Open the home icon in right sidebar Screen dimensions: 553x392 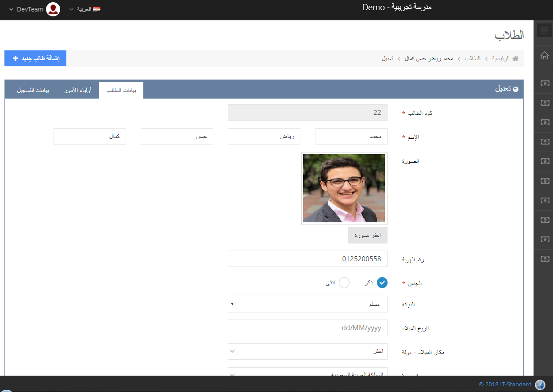545,56
